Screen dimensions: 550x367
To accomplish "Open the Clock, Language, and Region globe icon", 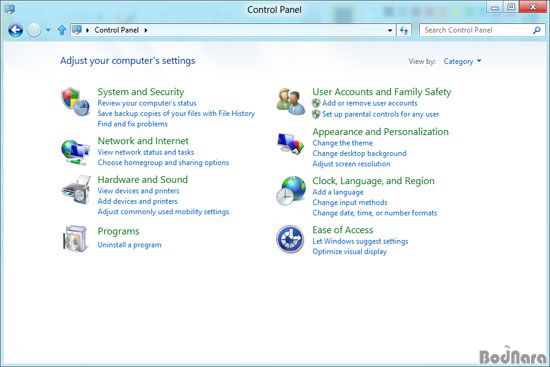I will 291,191.
